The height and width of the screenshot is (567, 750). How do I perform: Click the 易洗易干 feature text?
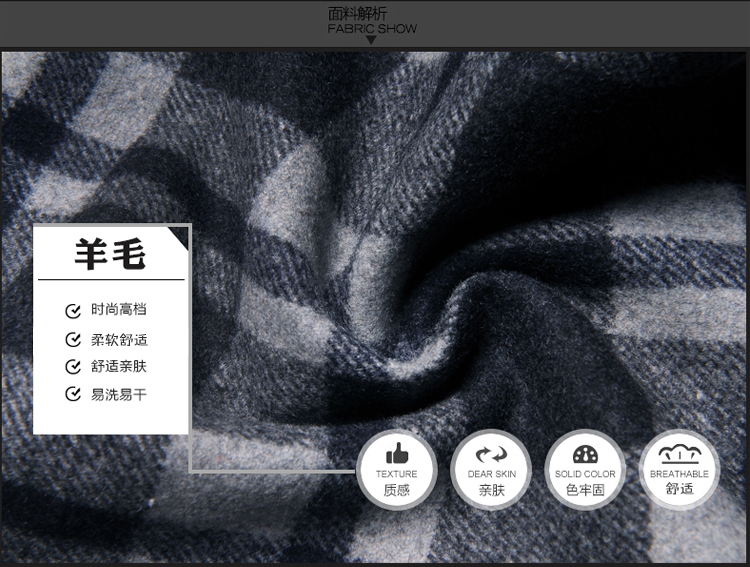[119, 394]
